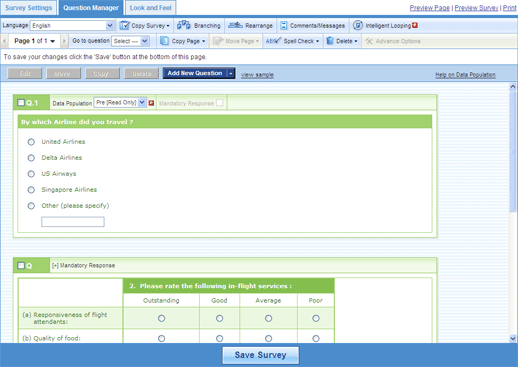Go to previous page arrow
Viewport: 518px width, 367px height.
(x=4, y=41)
